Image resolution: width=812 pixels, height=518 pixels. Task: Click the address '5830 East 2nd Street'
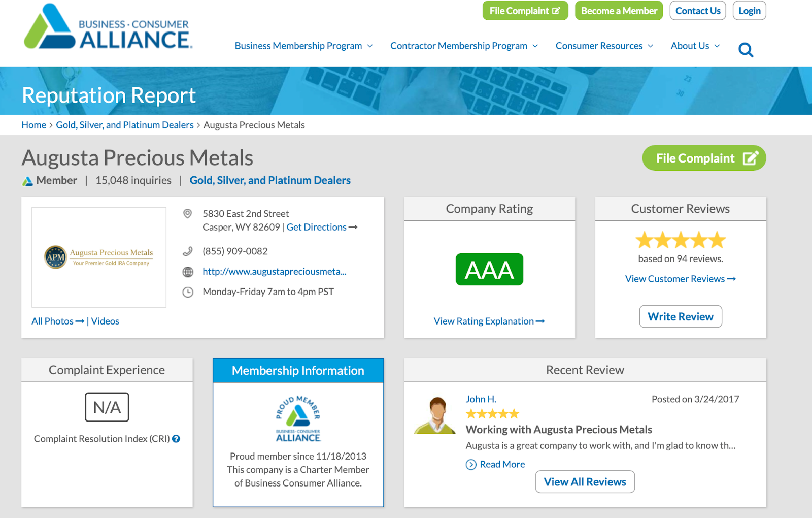click(x=246, y=214)
